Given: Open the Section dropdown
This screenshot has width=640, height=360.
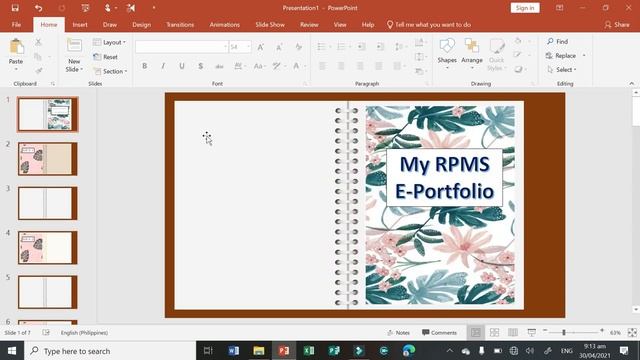Looking at the screenshot, I should [110, 71].
